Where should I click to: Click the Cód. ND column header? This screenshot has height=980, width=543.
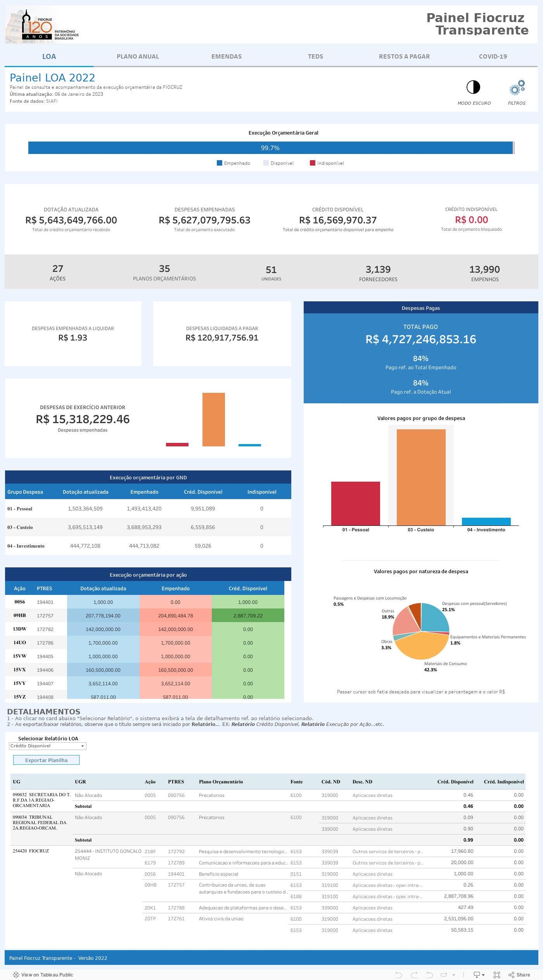tap(331, 782)
